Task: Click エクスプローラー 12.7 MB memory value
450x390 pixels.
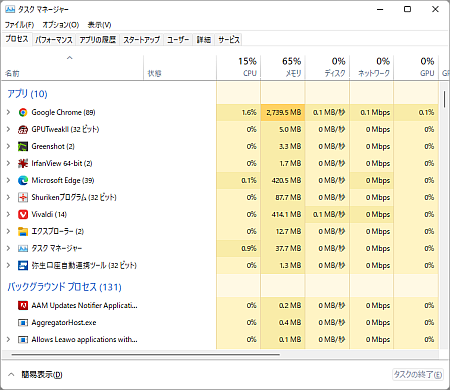Action: coord(288,231)
